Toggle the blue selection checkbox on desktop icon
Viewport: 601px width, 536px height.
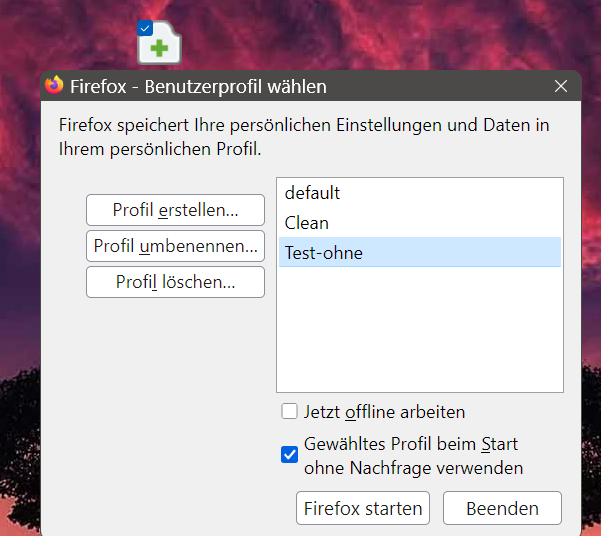coord(145,27)
